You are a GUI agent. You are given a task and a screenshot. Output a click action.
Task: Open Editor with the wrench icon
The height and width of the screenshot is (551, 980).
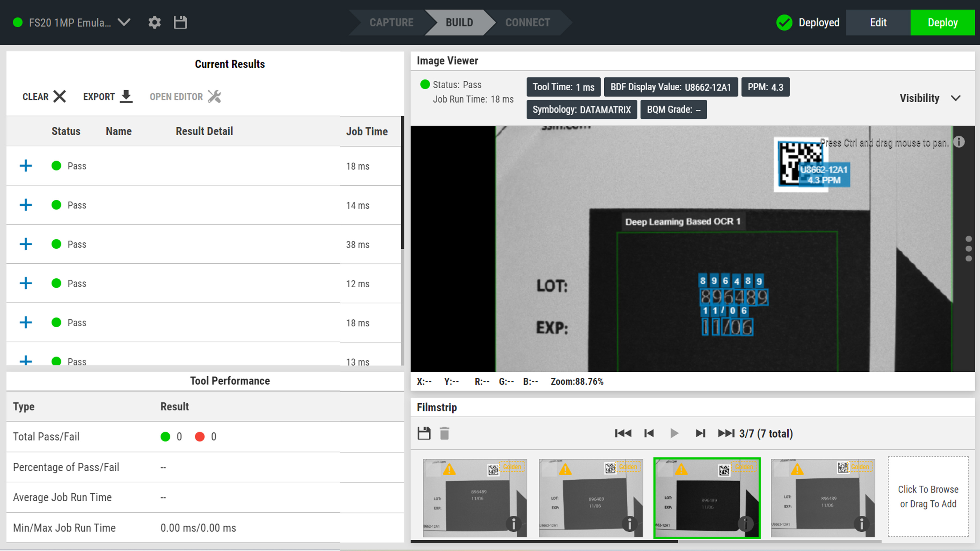click(x=214, y=96)
